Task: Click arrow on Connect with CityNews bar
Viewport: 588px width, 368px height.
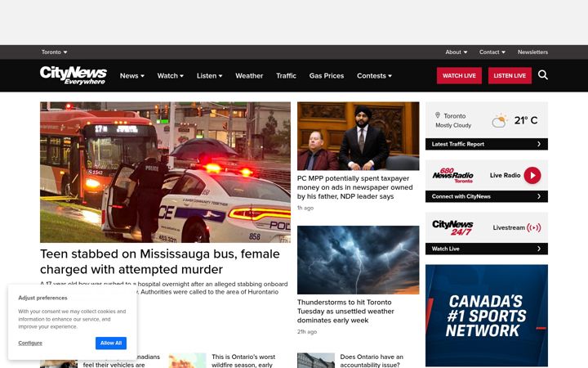Action: coord(539,196)
